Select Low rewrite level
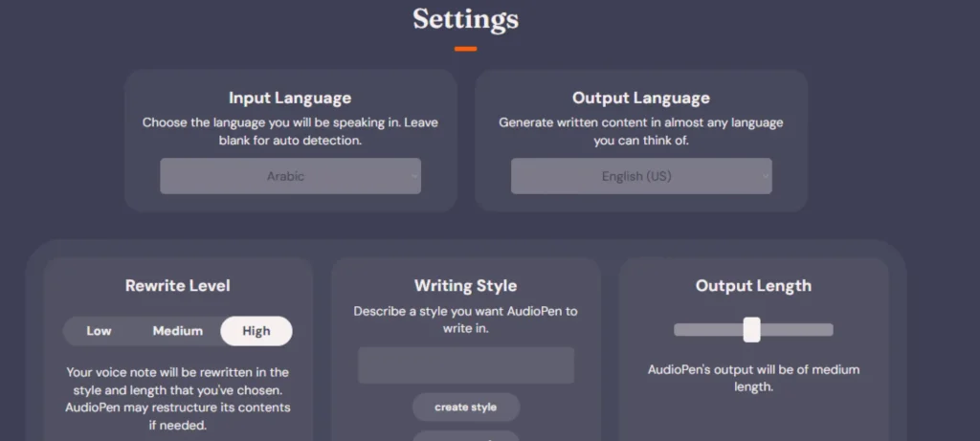The height and width of the screenshot is (441, 980). (x=99, y=331)
